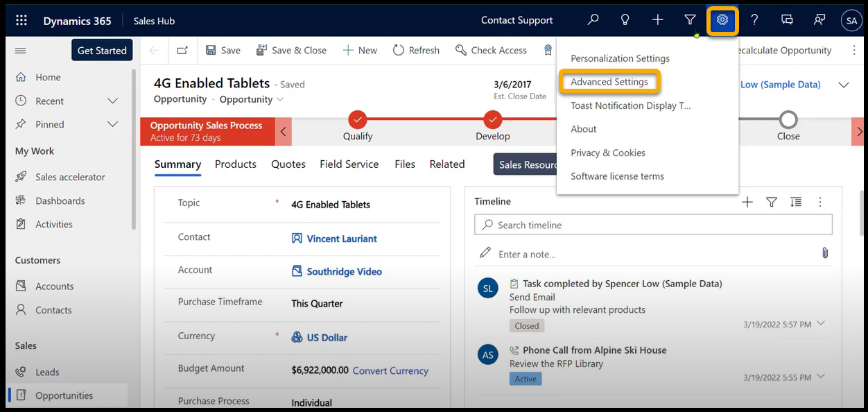Image resolution: width=868 pixels, height=412 pixels.
Task: Attach a file with the paperclip icon
Action: point(825,253)
